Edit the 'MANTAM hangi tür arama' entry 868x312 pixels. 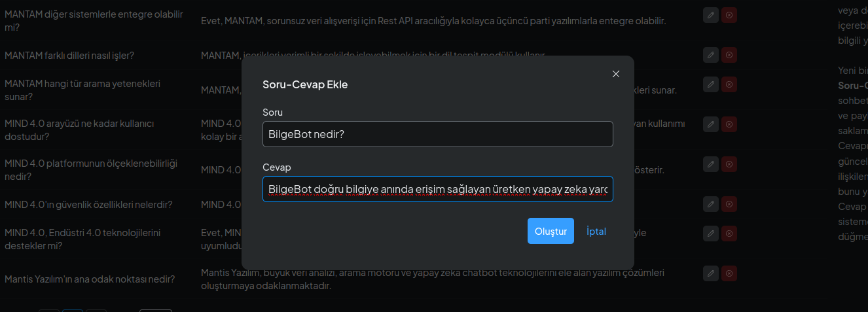(x=710, y=84)
